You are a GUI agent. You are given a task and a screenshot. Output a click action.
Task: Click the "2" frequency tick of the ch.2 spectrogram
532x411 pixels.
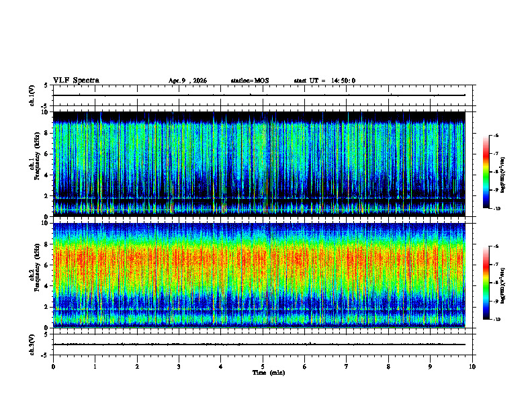(x=47, y=307)
